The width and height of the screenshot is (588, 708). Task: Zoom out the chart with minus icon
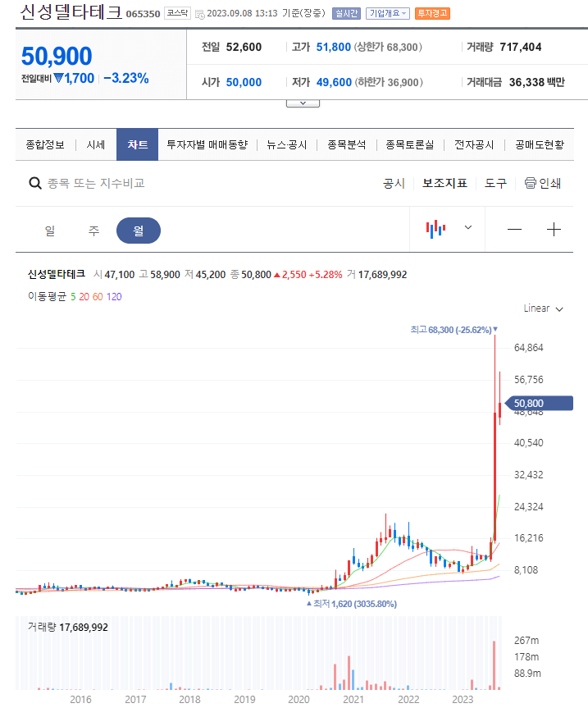click(x=514, y=230)
